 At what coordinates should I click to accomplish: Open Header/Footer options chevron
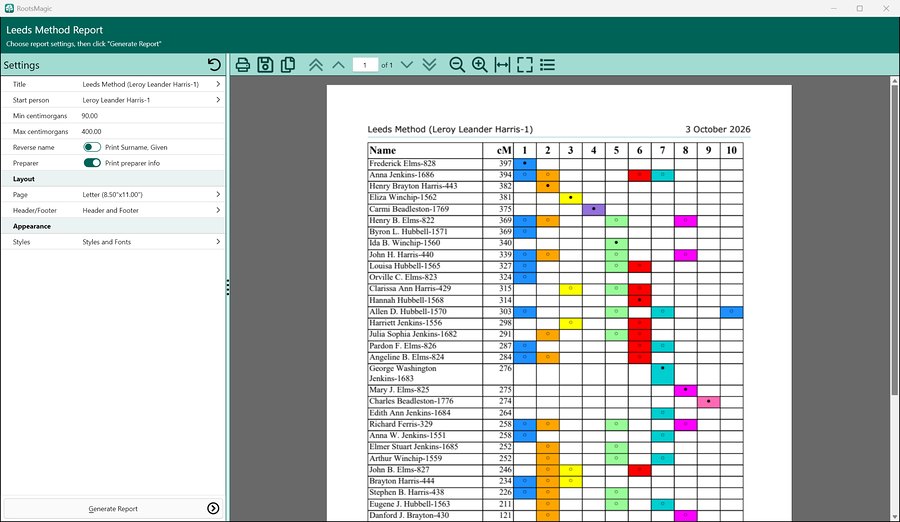point(218,210)
